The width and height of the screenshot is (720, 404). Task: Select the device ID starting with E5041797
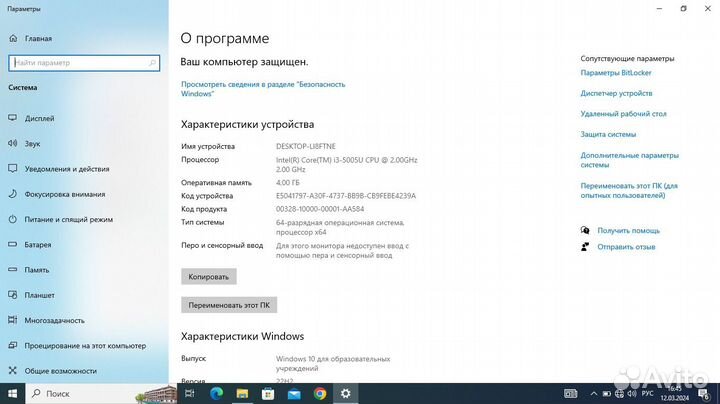pos(346,196)
